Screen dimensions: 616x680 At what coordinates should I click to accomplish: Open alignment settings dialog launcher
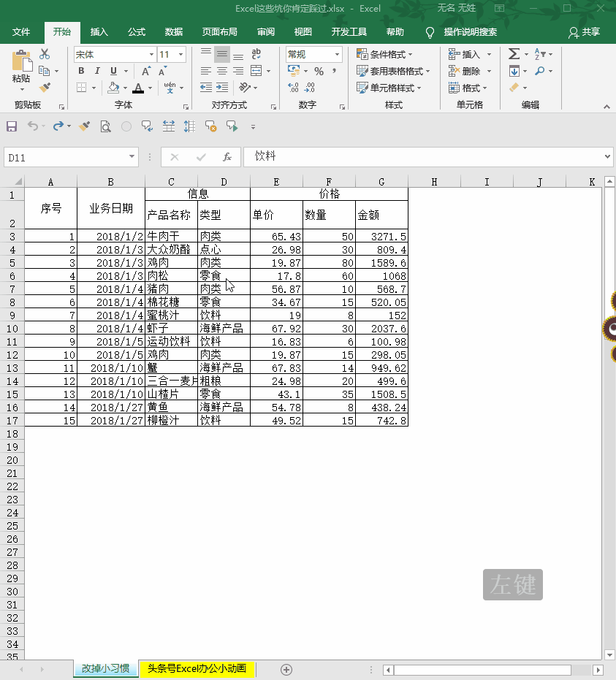click(x=274, y=107)
